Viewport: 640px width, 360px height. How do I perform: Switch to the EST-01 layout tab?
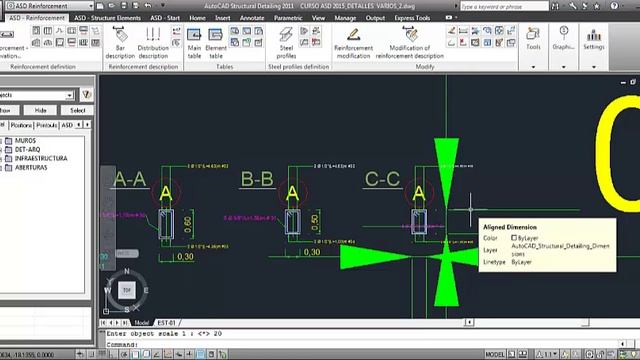click(167, 323)
